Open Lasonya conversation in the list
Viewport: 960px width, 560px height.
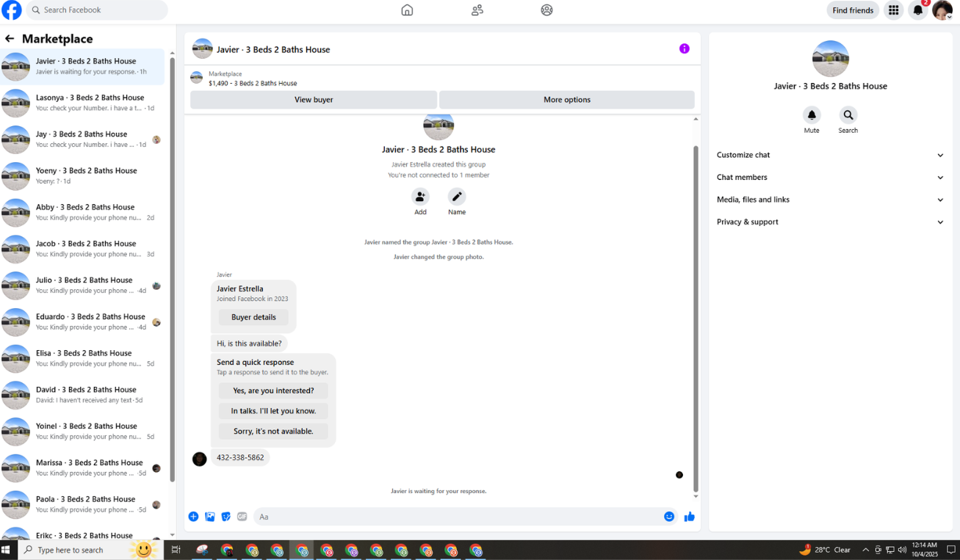83,103
